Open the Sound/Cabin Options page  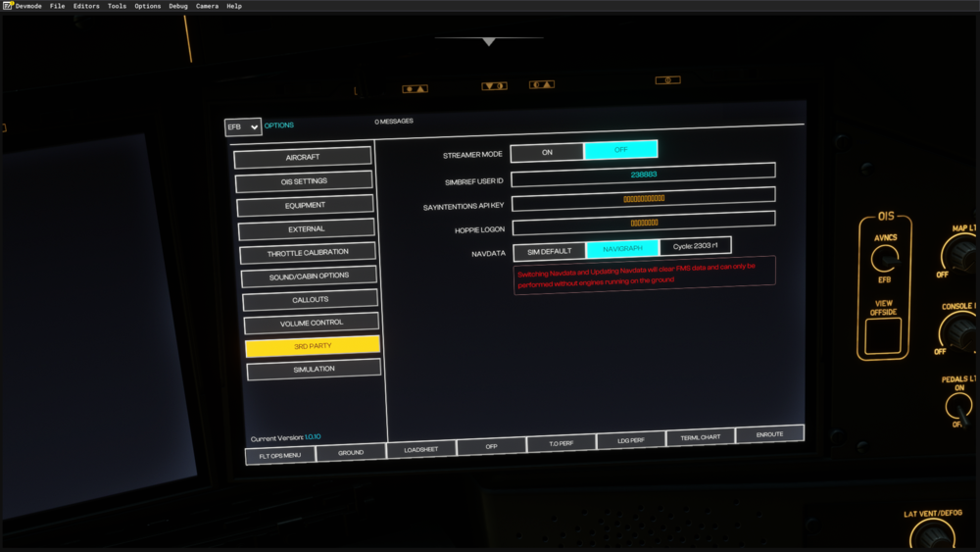(308, 276)
